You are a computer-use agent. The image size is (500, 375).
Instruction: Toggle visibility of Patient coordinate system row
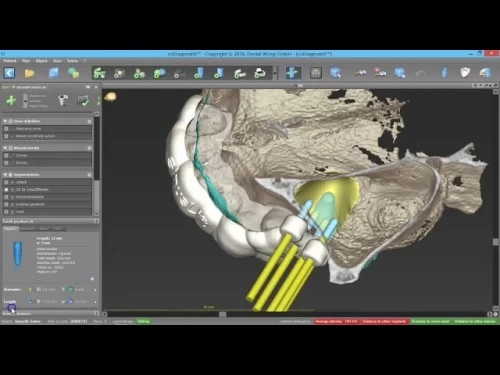6,136
